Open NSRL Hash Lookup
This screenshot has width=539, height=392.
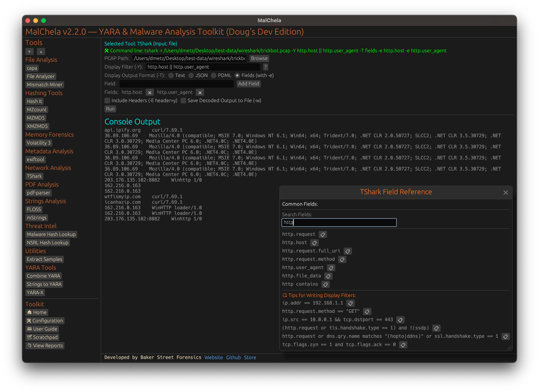47,243
